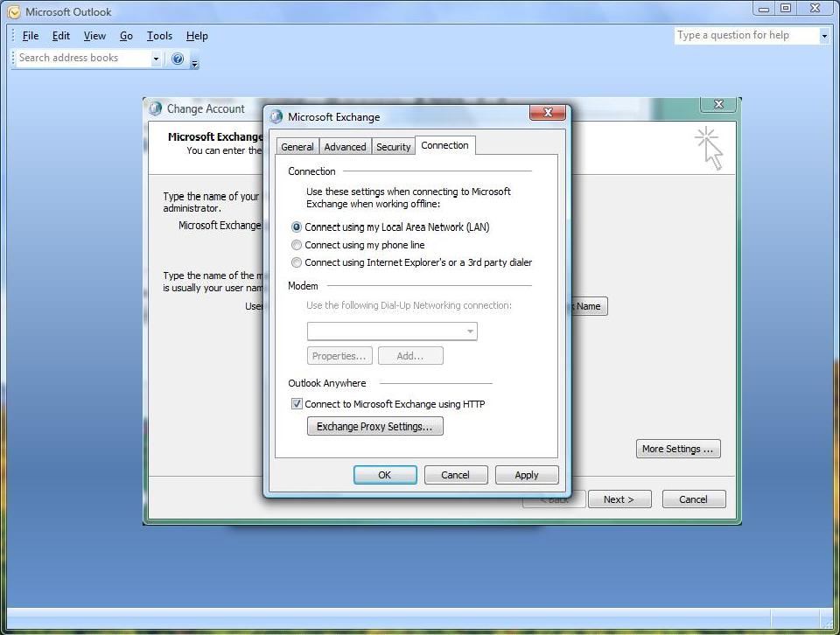The height and width of the screenshot is (635, 840).
Task: Open the File menu
Action: [31, 36]
